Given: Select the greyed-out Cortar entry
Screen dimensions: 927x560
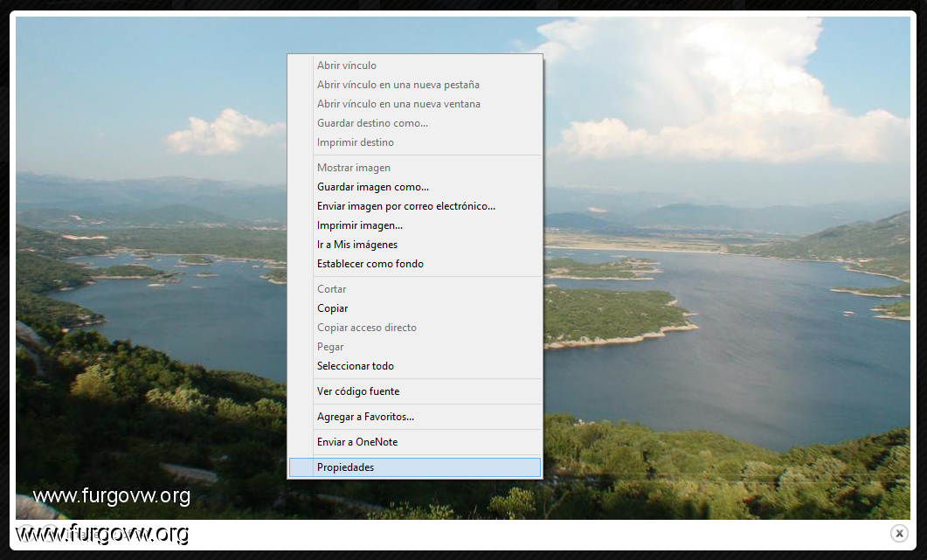Looking at the screenshot, I should click(415, 289).
